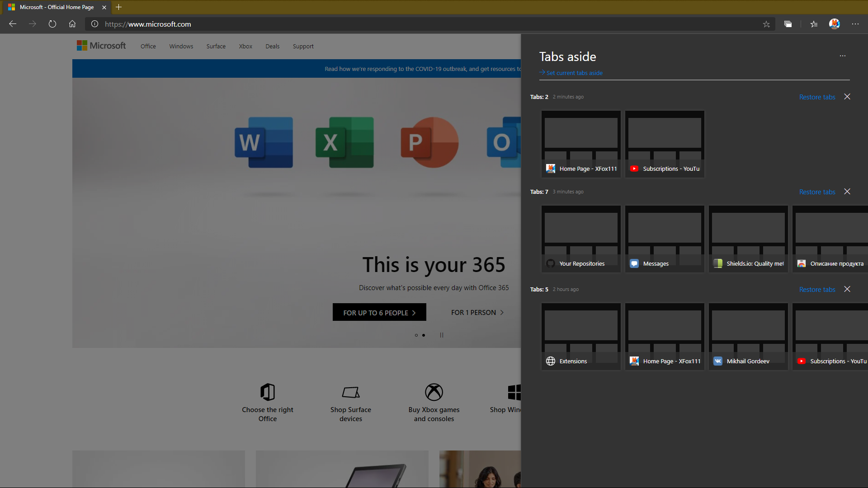Screen dimensions: 868x488
Task: Open the user profile avatar
Action: click(x=835, y=24)
